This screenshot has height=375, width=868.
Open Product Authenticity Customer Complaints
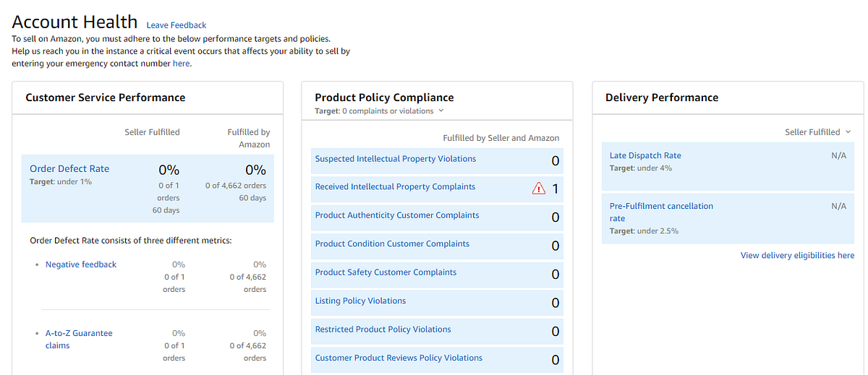coord(397,215)
